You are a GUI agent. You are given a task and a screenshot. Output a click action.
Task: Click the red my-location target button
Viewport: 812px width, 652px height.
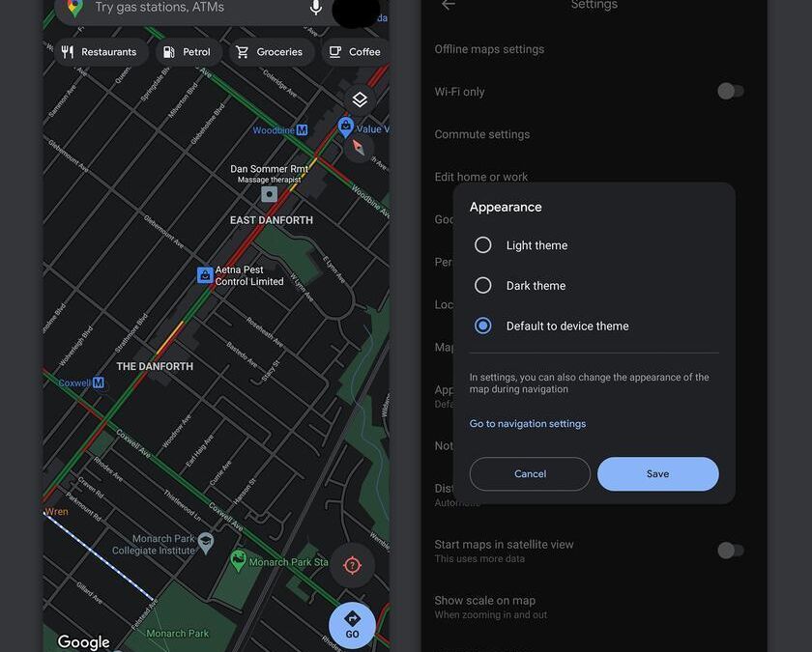tap(352, 565)
